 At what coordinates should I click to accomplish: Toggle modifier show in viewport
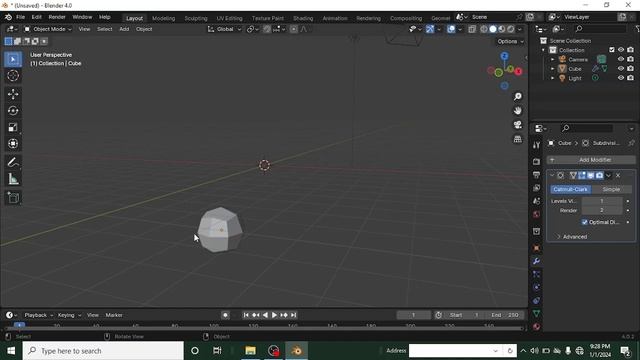(x=591, y=176)
